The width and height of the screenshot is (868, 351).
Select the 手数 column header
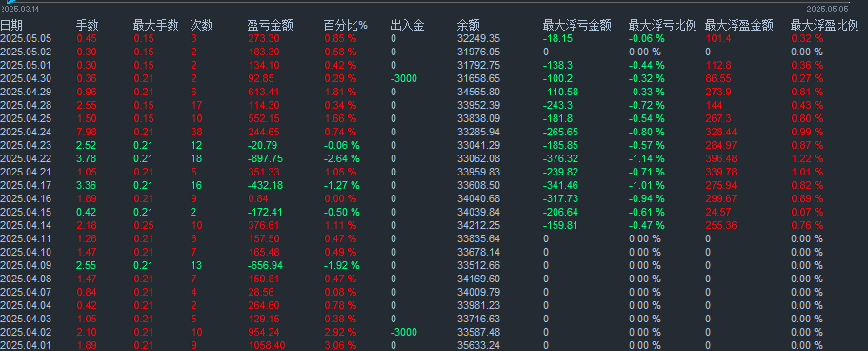tap(88, 25)
